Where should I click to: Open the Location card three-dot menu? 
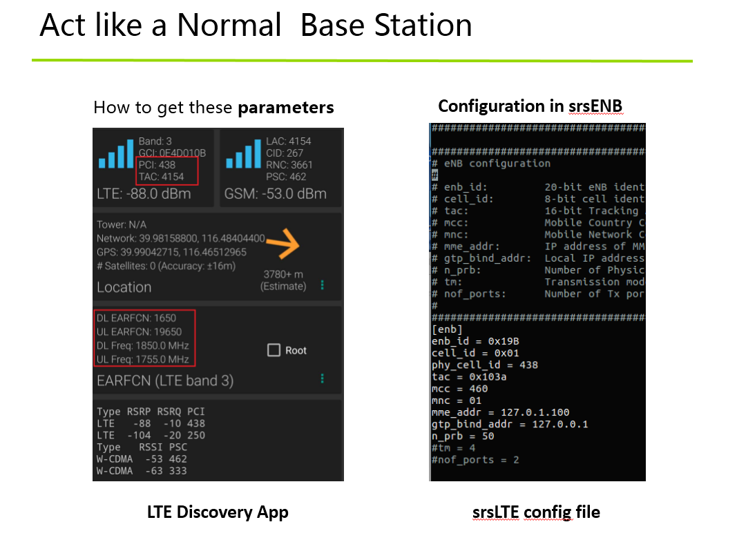pos(322,285)
